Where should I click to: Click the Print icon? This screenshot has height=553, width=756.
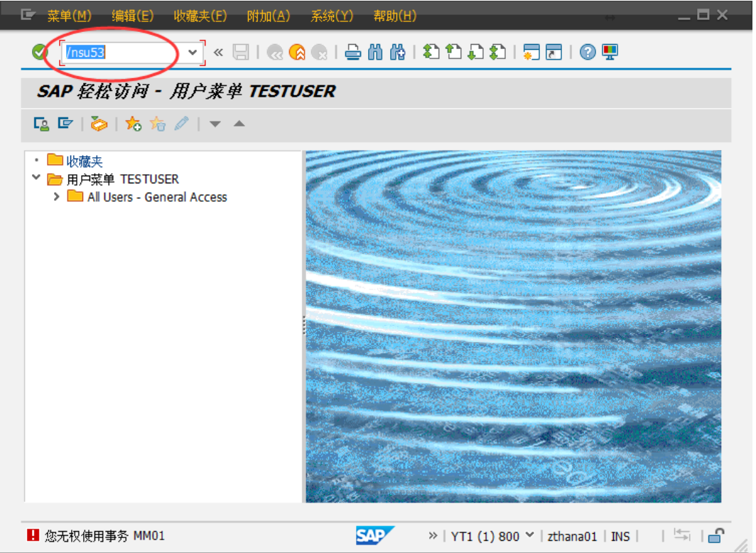coord(353,52)
